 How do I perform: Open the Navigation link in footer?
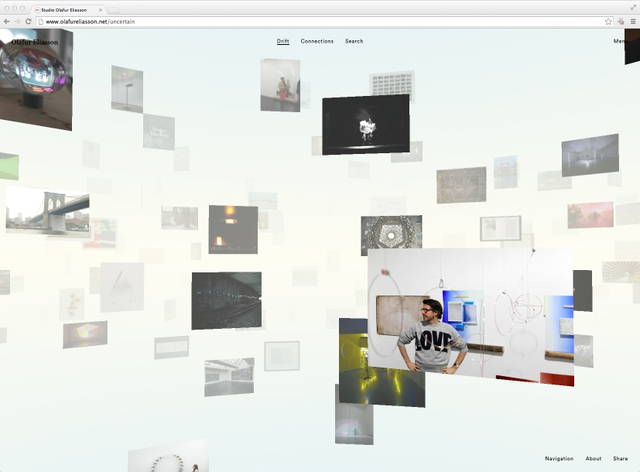pos(559,459)
